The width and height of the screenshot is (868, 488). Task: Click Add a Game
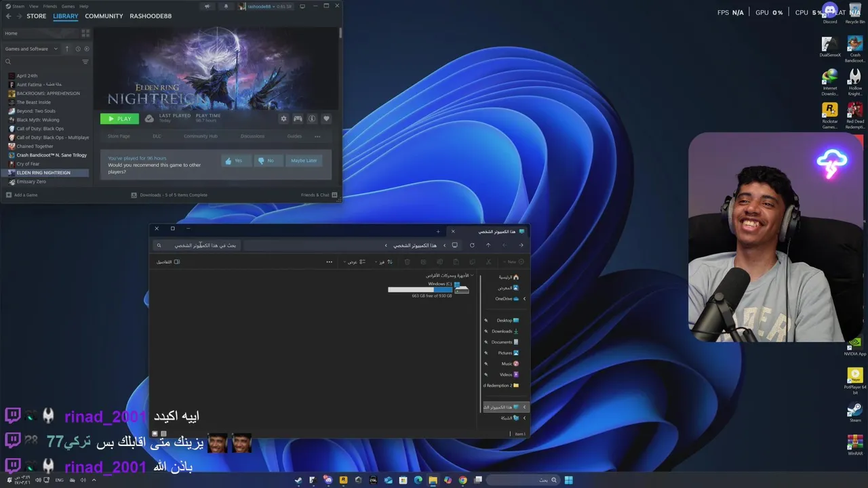pyautogui.click(x=22, y=195)
